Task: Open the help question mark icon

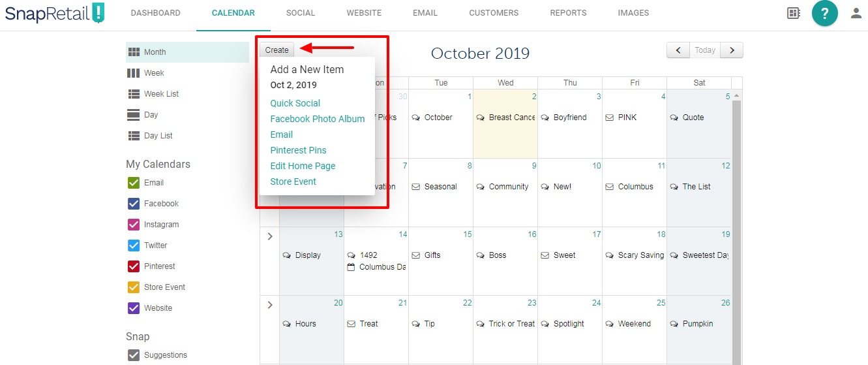Action: click(824, 13)
